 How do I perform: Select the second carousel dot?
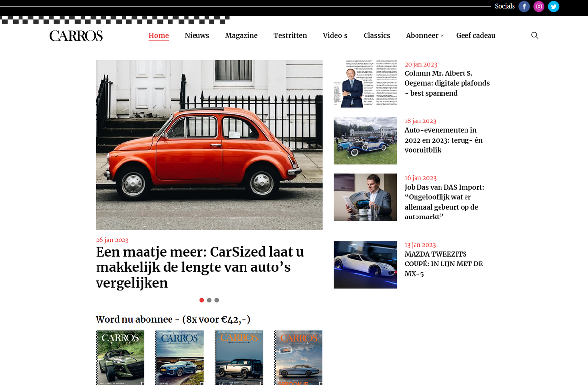click(209, 300)
